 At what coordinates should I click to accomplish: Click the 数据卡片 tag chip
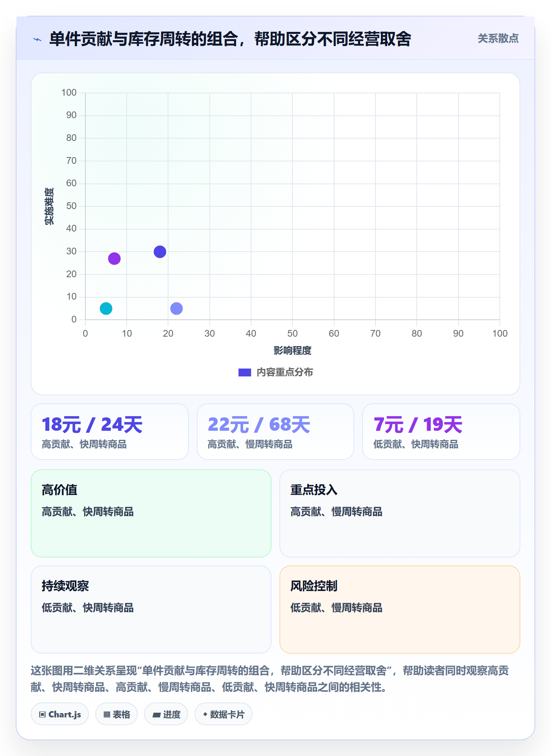[x=224, y=714]
